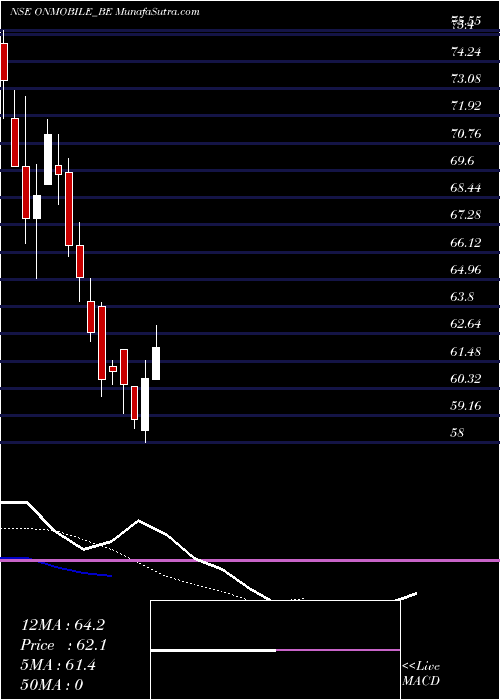The width and height of the screenshot is (500, 700).
Task: Select the 60.32 price axis label
Action: (466, 379)
